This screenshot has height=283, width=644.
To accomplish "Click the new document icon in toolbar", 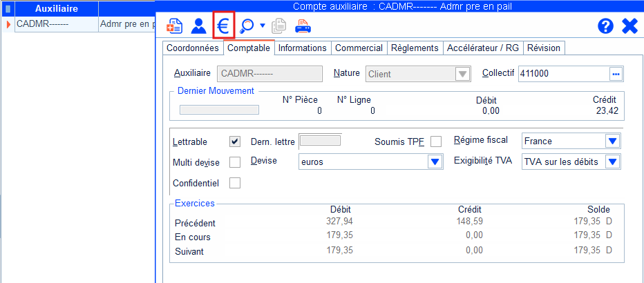I will 175,26.
